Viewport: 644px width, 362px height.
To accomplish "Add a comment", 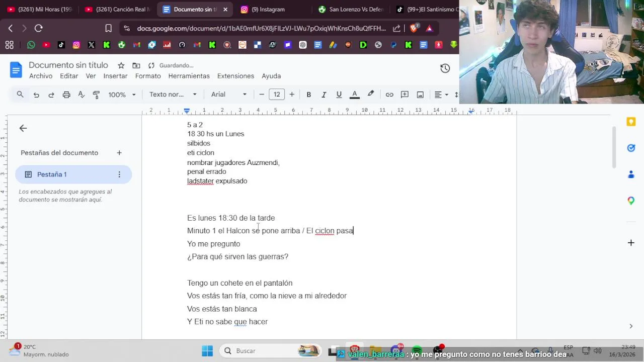I will [405, 95].
